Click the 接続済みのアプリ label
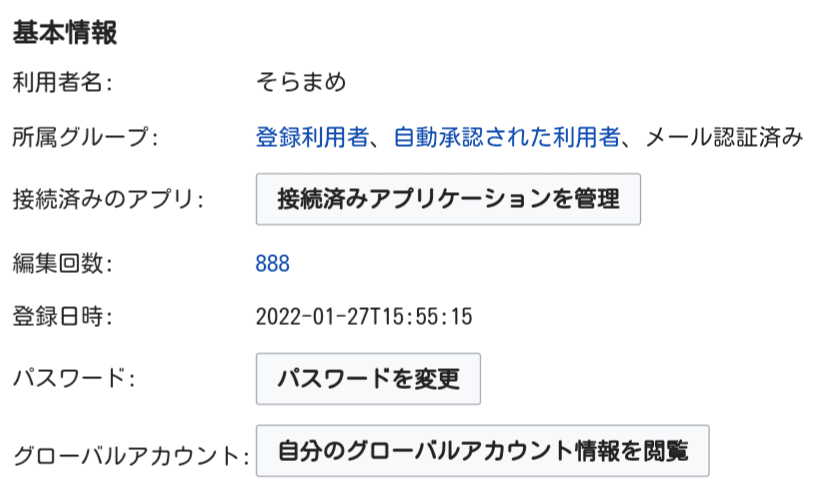The width and height of the screenshot is (819, 504). point(107,198)
